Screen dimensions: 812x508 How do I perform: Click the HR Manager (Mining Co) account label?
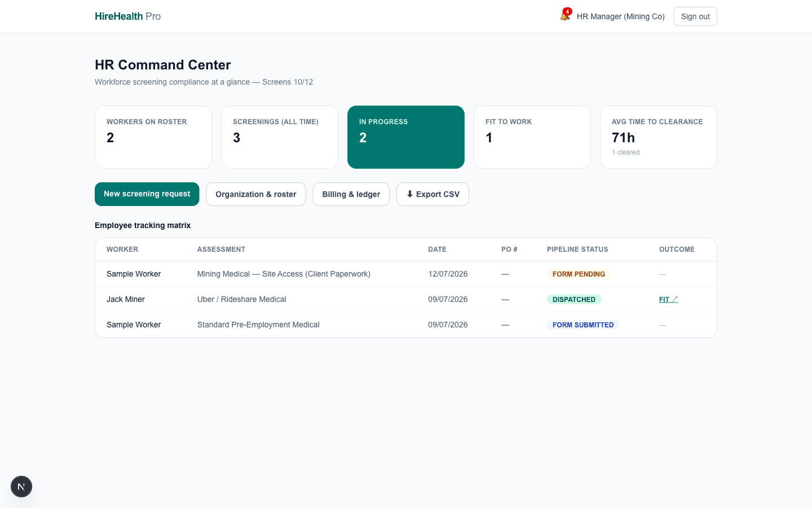point(621,16)
